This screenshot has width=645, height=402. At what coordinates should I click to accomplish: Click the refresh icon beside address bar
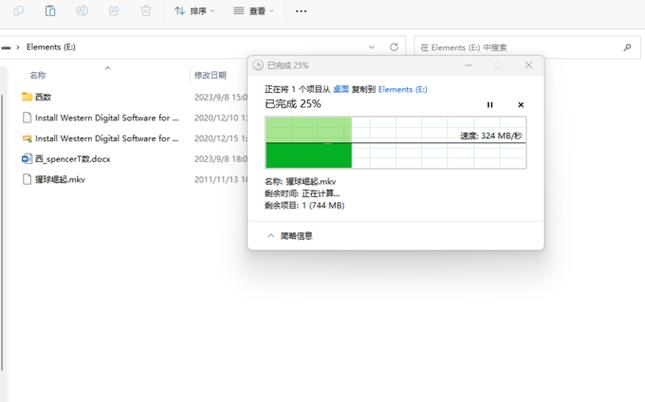pos(394,47)
